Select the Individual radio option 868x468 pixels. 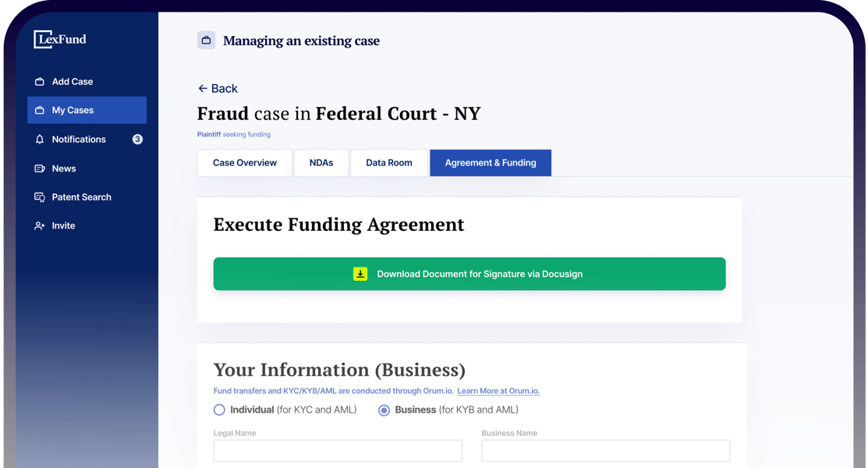pos(219,410)
